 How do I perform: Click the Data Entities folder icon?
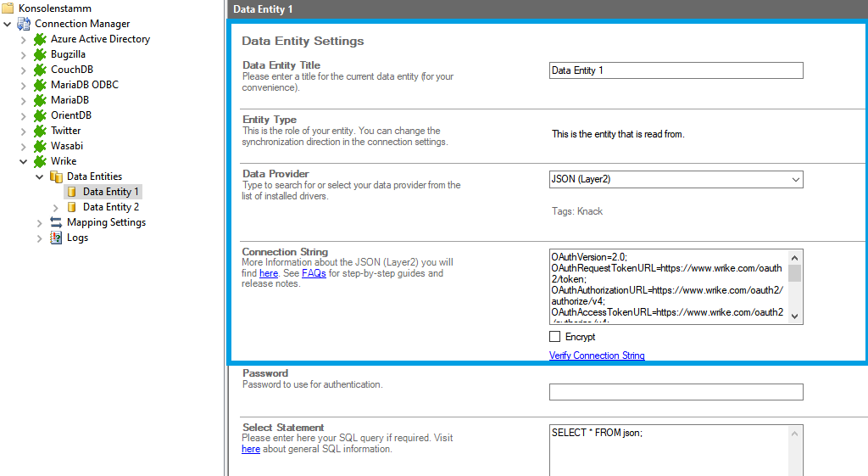[x=56, y=176]
